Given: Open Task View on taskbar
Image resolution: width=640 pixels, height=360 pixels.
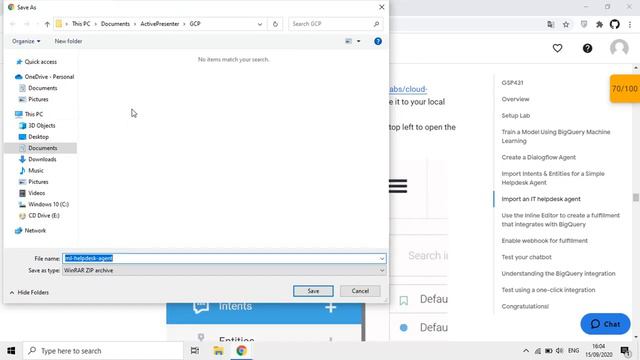Looking at the screenshot, I should (x=195, y=351).
